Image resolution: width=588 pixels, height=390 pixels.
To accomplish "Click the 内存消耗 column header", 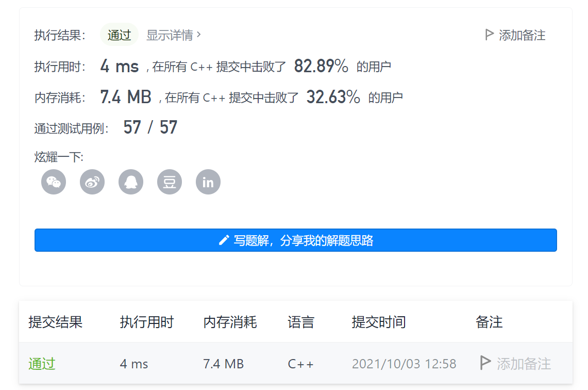I will 230,322.
